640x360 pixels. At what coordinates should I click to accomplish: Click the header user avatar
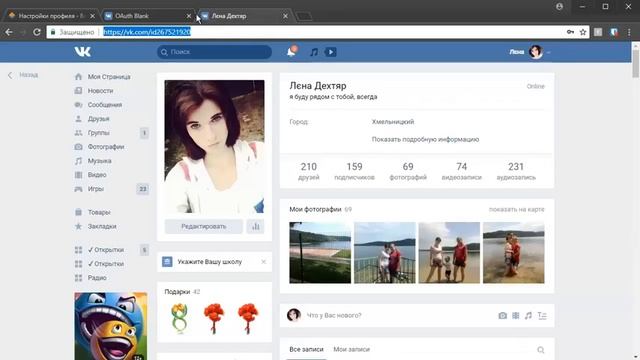point(536,52)
